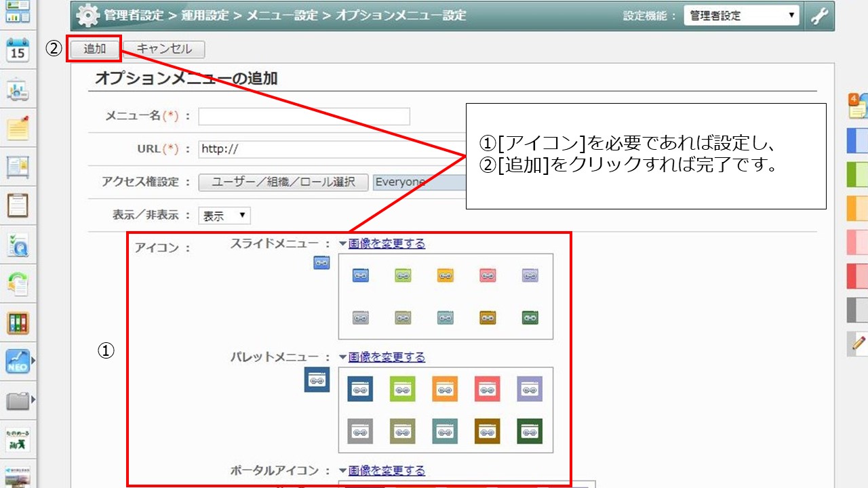868x488 pixels.
Task: Click 画像を変更する for ポータルアイコン
Action: (387, 470)
